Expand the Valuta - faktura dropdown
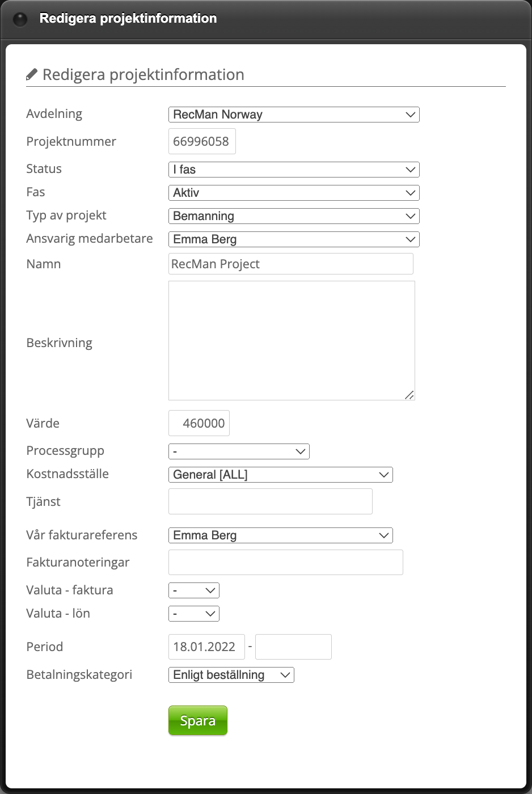Viewport: 532px width, 794px height. (x=193, y=590)
